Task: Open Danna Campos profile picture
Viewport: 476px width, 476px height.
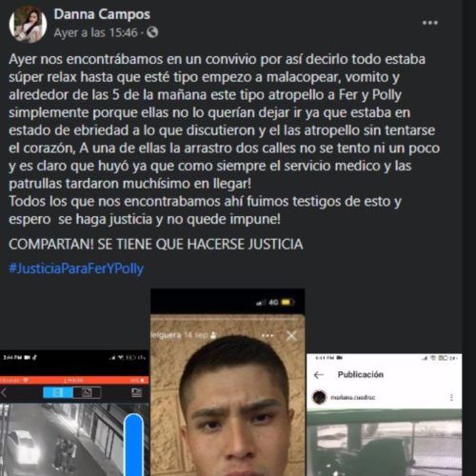Action: click(28, 25)
